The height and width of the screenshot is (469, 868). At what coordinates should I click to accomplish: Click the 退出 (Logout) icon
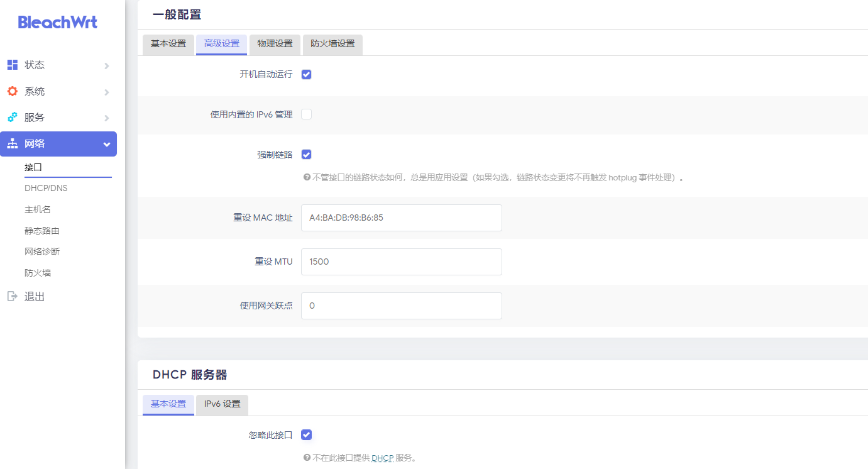(x=12, y=296)
